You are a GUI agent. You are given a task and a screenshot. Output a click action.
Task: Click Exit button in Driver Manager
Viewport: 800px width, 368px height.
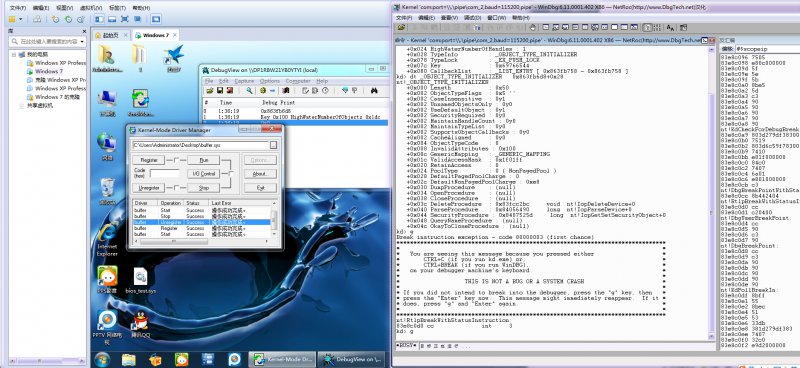coord(261,188)
